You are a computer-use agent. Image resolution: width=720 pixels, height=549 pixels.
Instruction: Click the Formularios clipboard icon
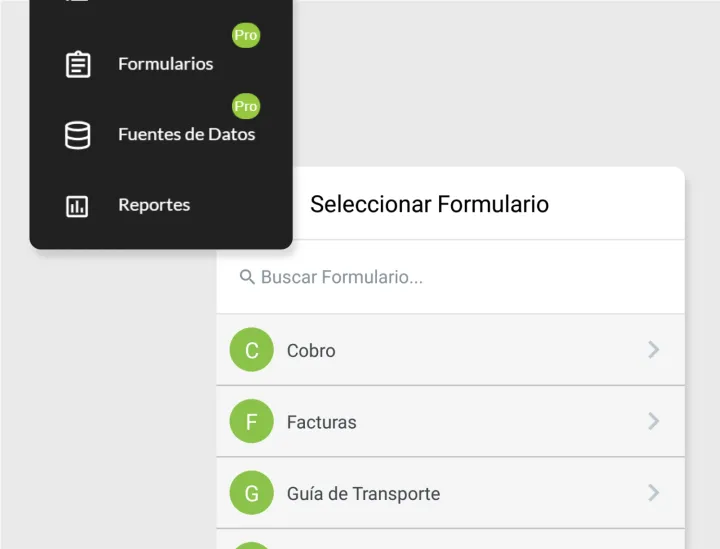click(x=78, y=64)
